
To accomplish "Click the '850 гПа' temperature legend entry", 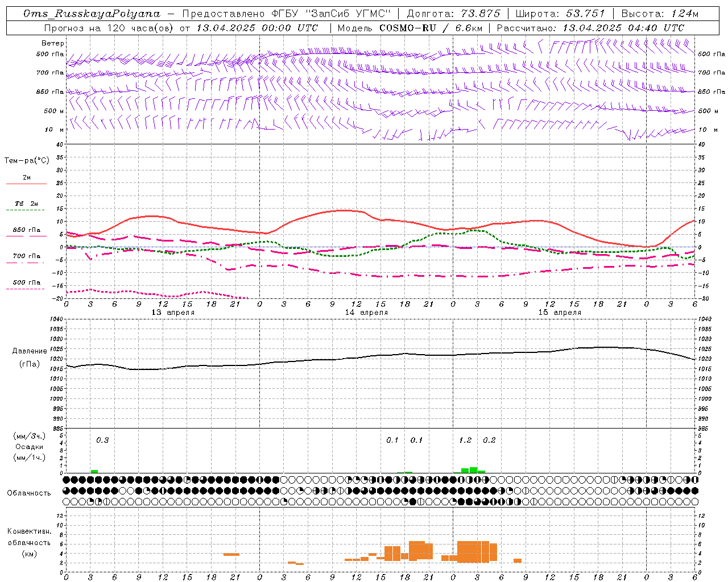I will pos(27,230).
